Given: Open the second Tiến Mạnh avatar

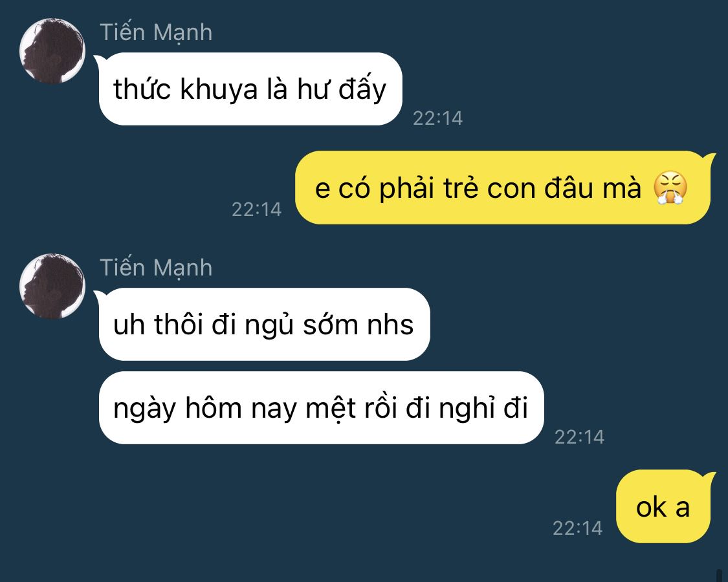Looking at the screenshot, I should [52, 286].
